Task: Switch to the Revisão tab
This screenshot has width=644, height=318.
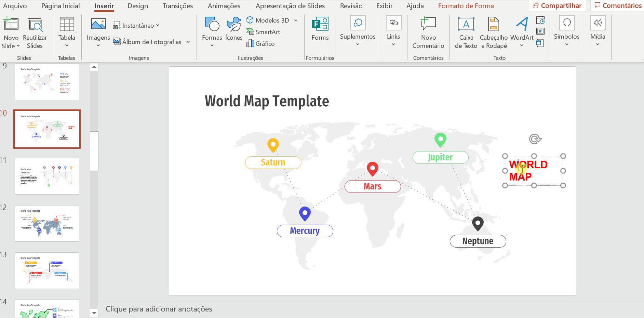Action: point(351,6)
